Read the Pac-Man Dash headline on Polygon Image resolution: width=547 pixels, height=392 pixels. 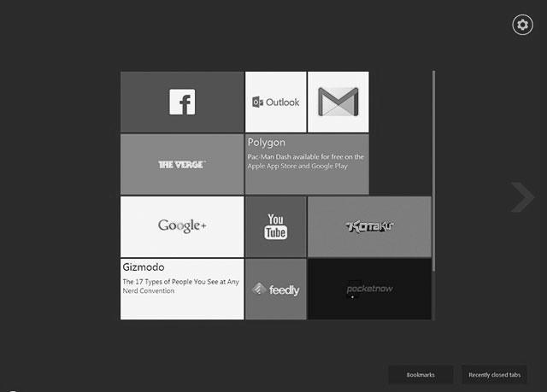(x=306, y=162)
